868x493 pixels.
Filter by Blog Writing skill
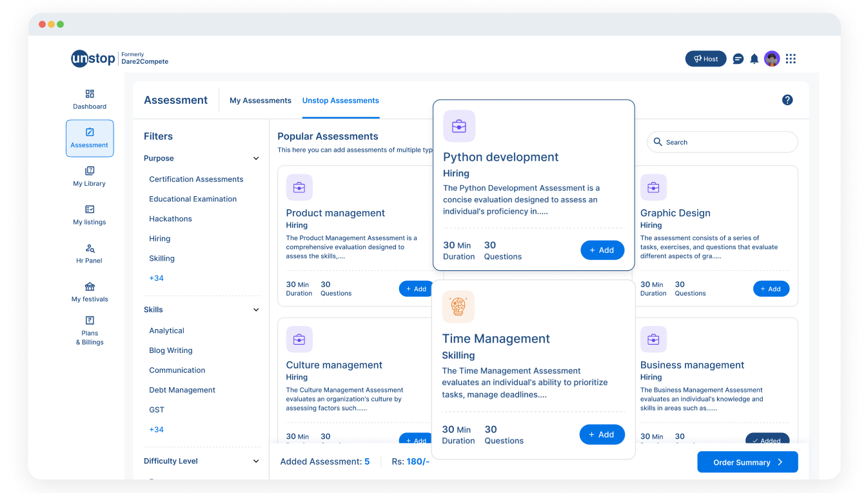[171, 350]
